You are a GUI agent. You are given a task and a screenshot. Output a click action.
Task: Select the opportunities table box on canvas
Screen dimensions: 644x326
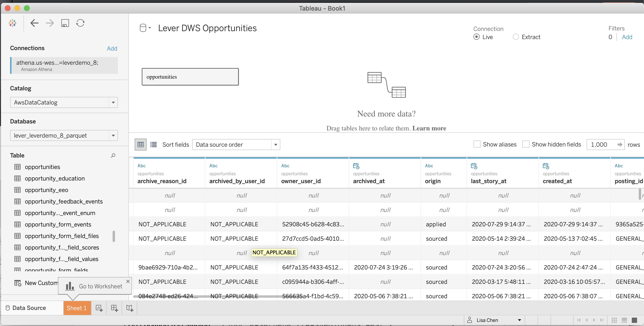[190, 77]
